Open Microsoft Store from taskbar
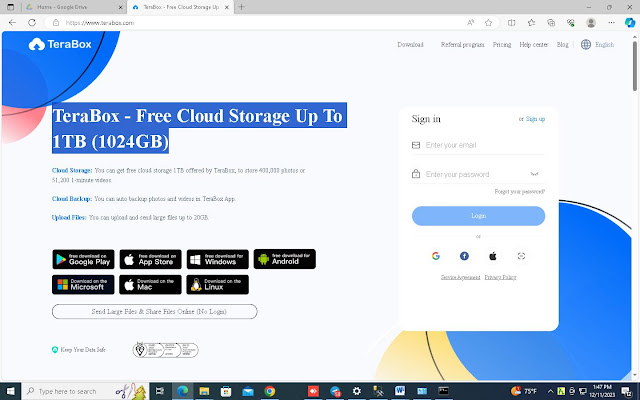Screen dimensions: 640x400 pos(226,391)
